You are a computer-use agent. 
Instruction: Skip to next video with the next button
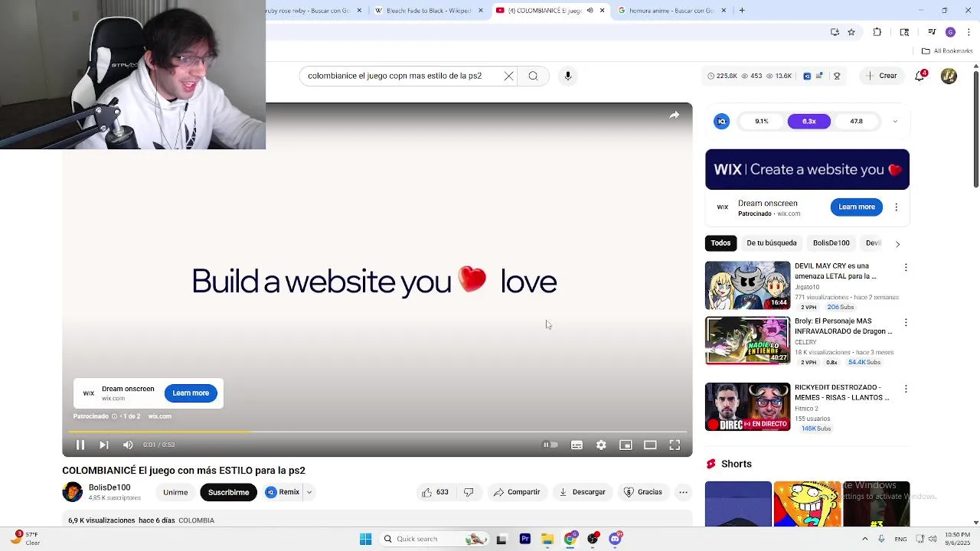(x=104, y=445)
